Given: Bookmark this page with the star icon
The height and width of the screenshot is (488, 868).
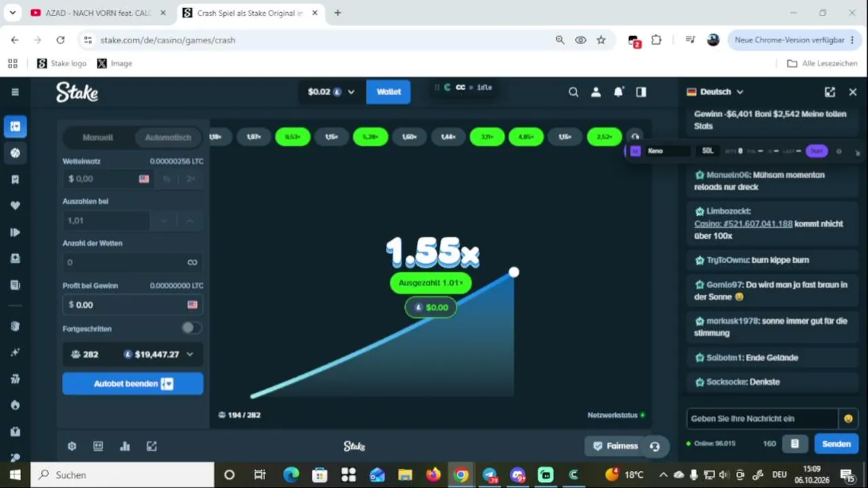Looking at the screenshot, I should [601, 40].
